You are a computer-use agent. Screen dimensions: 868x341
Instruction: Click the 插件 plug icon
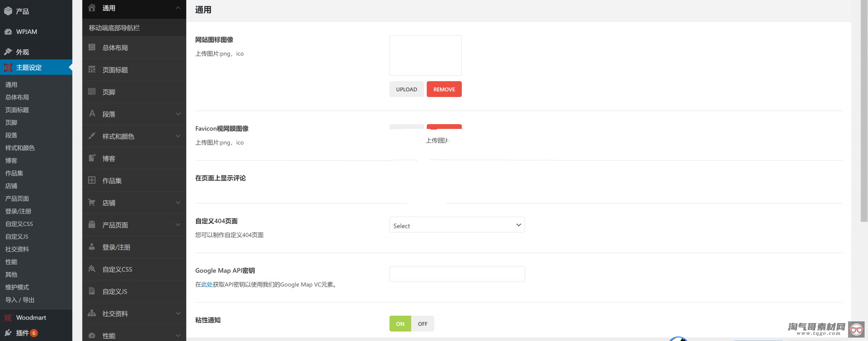pos(8,333)
